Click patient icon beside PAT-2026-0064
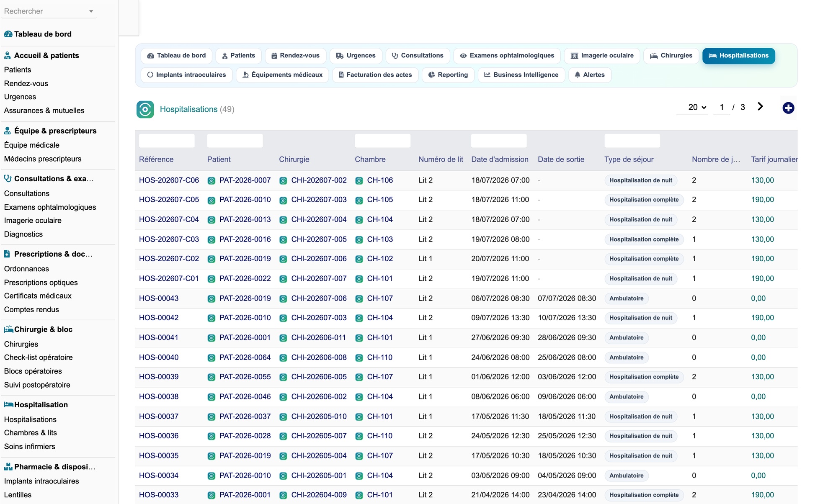The image size is (815, 504). pos(211,358)
